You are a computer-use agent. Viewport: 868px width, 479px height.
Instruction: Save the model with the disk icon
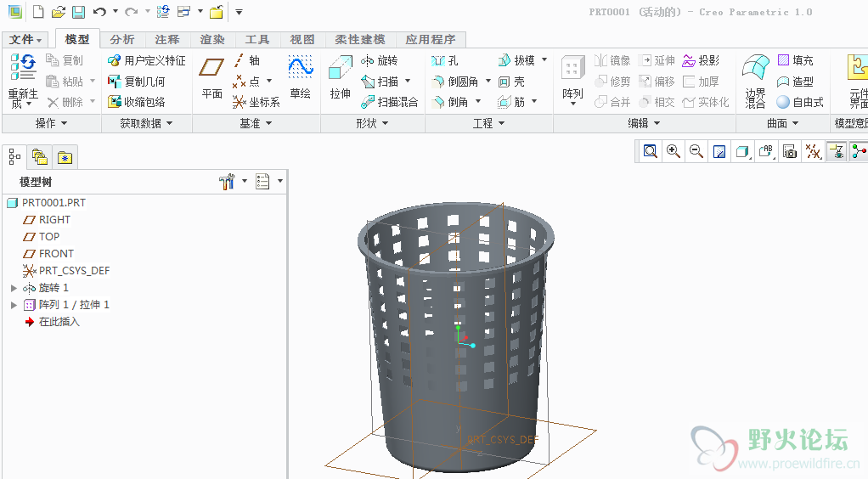[79, 12]
